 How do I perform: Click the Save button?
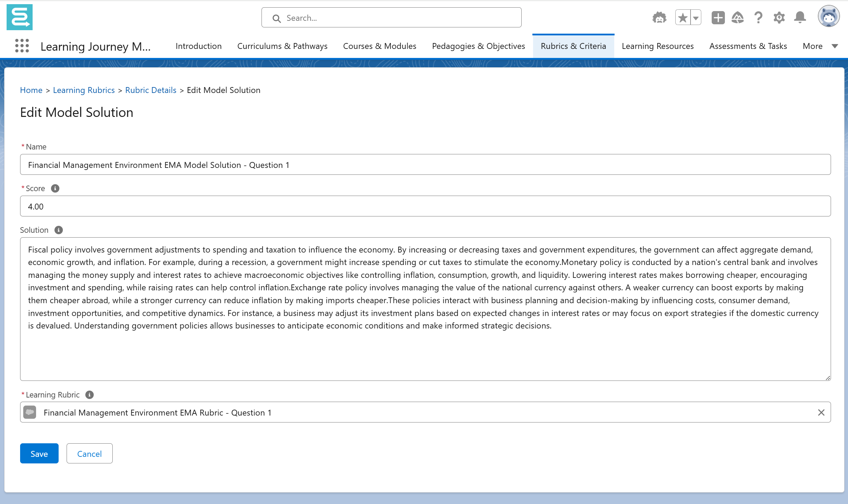(39, 454)
